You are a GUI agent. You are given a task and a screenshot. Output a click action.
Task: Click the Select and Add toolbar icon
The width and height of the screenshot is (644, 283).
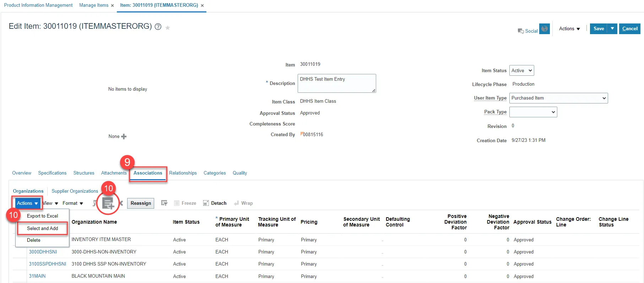tap(108, 203)
